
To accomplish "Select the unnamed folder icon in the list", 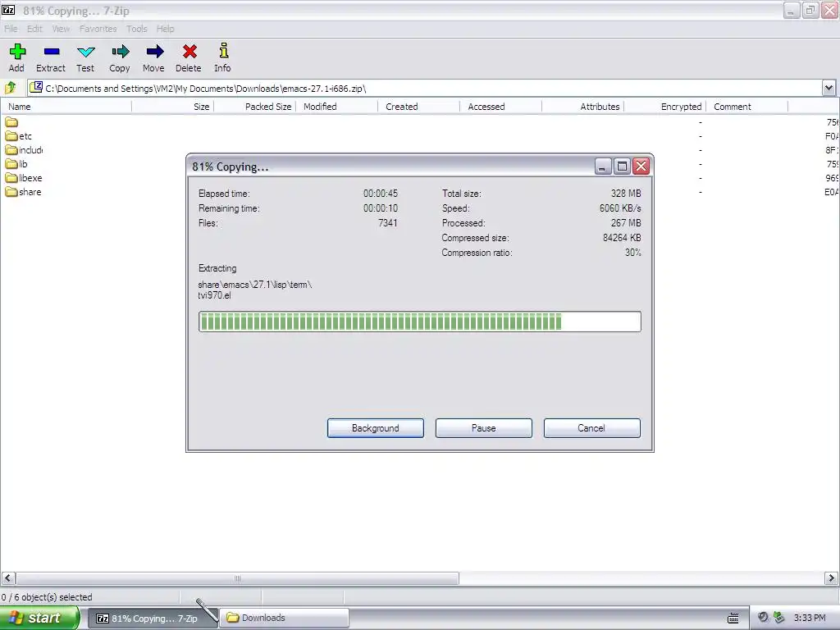I will (11, 122).
